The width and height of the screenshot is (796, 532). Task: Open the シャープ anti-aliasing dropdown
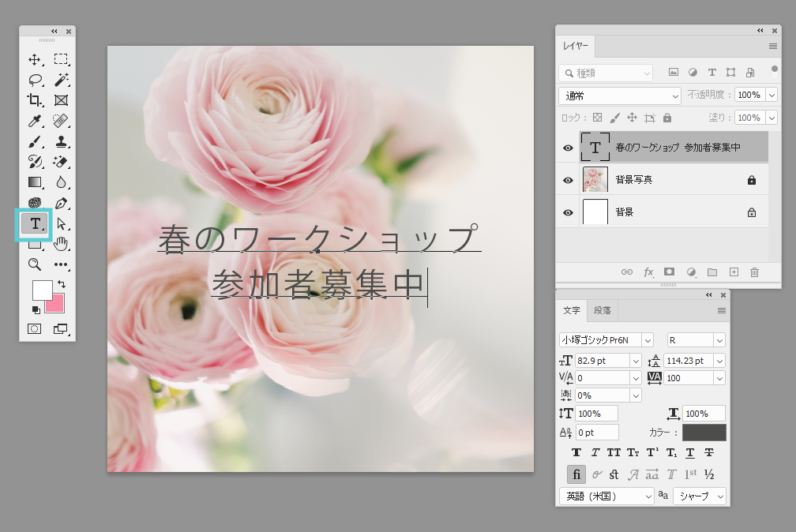pyautogui.click(x=699, y=496)
